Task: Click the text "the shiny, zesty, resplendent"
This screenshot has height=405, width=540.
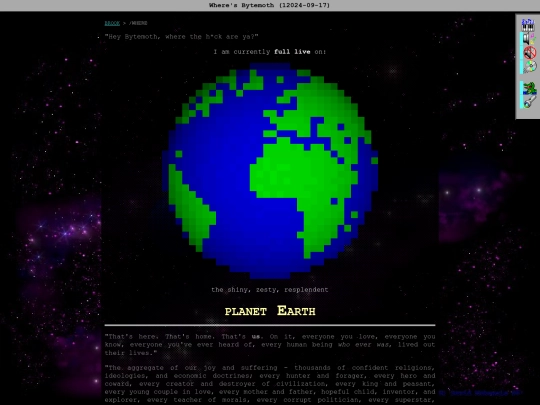Action: coord(270,290)
